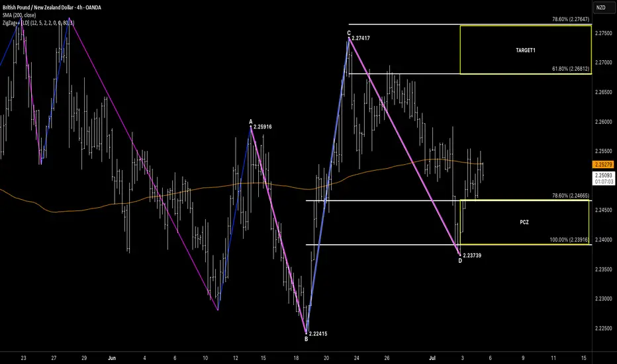
Task: Click the Jun label on time axis
Action: (112, 358)
